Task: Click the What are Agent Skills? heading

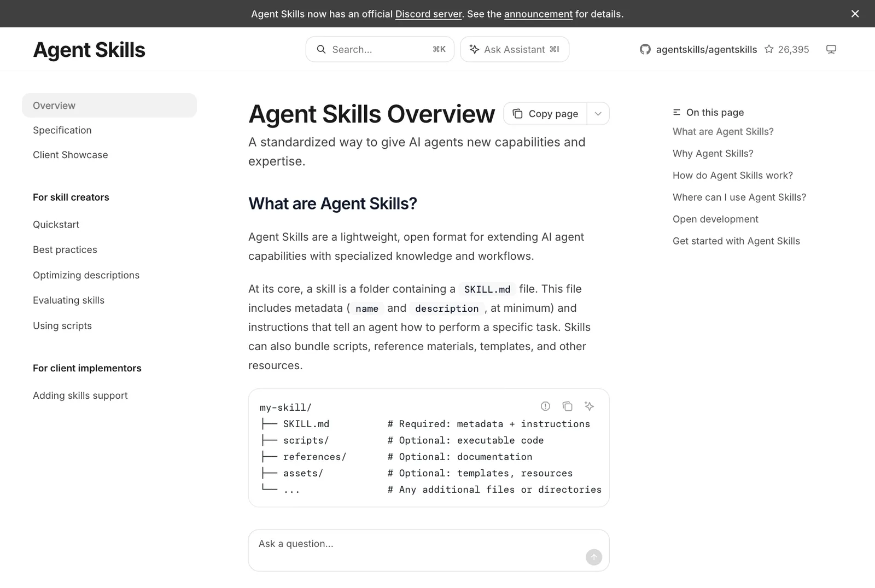Action: coord(332,203)
